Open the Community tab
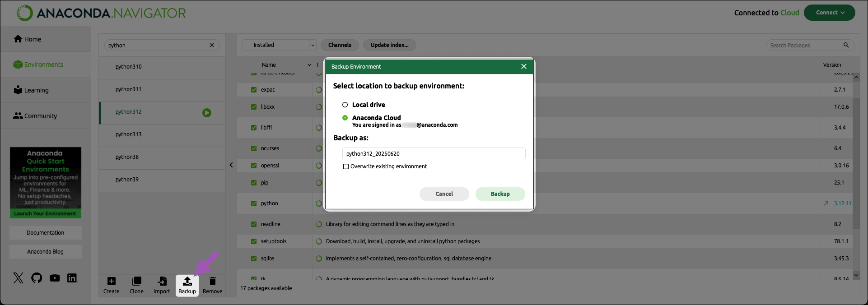The width and height of the screenshot is (868, 305). (46, 116)
